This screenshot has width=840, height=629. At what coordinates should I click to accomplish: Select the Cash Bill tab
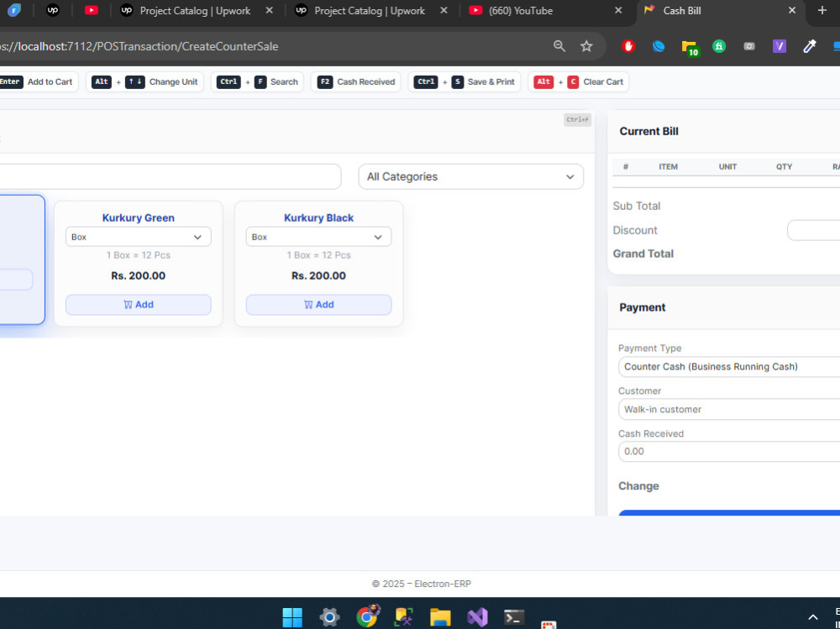[x=682, y=10]
